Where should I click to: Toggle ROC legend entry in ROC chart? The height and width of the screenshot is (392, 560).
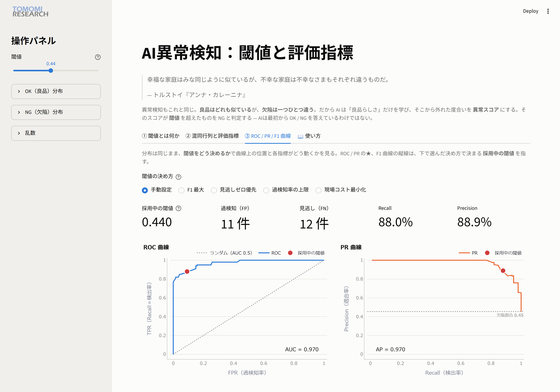point(270,253)
